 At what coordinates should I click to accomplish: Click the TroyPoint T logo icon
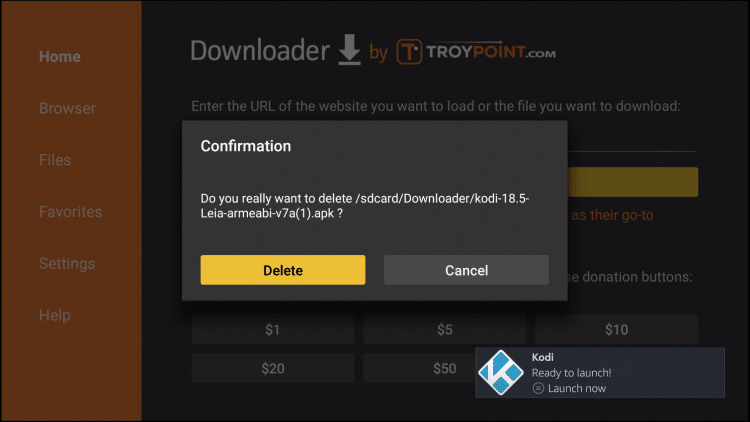[409, 52]
